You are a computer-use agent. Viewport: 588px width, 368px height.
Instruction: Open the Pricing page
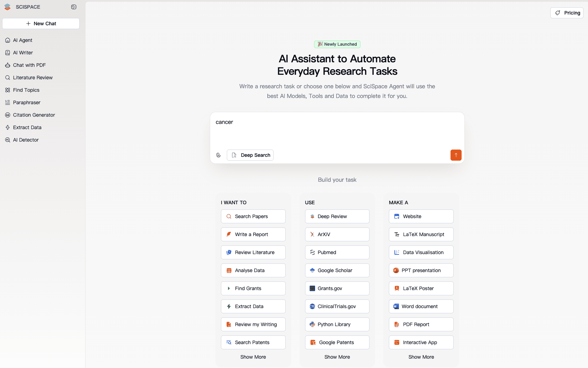pos(567,13)
